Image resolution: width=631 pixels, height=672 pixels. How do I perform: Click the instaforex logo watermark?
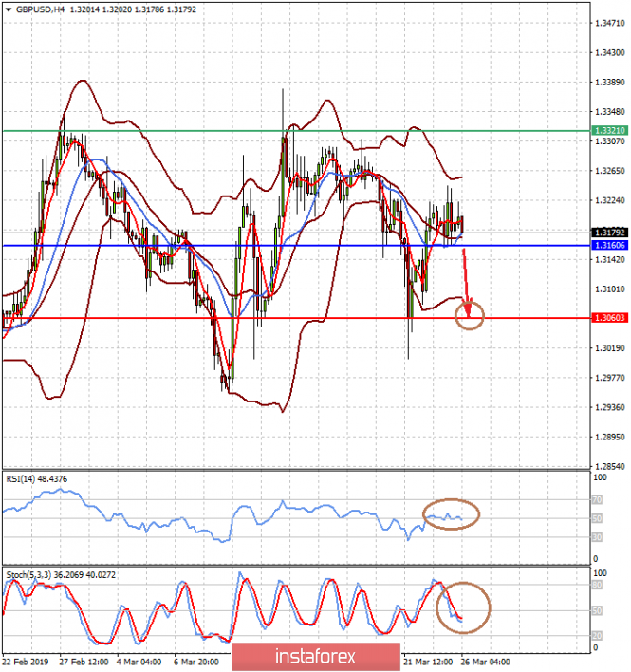click(315, 656)
